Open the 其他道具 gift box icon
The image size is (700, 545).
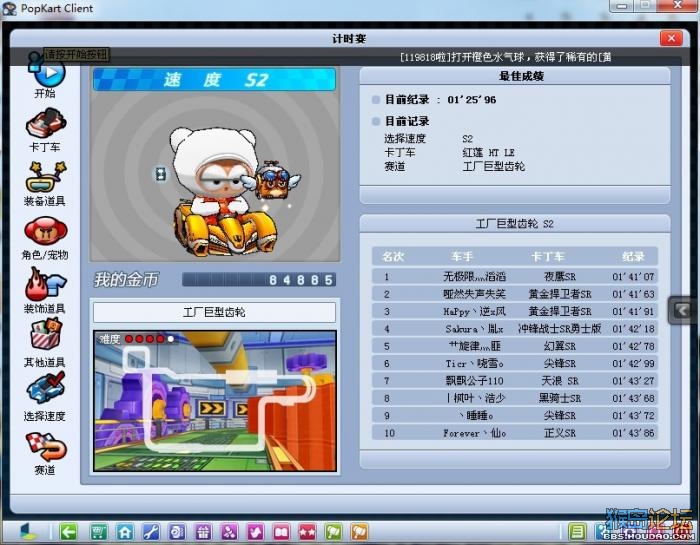click(x=46, y=336)
